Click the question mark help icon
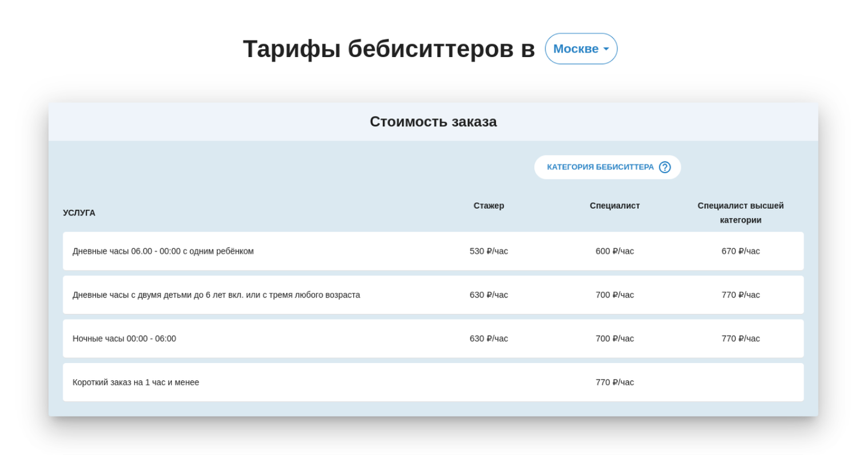This screenshot has height=455, width=868. (x=665, y=167)
